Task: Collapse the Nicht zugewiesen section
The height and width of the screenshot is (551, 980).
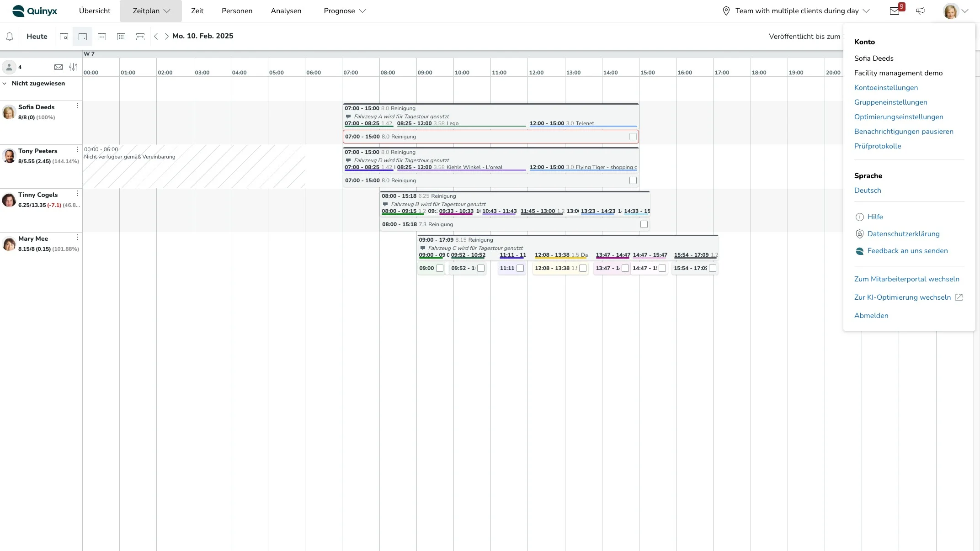Action: pyautogui.click(x=5, y=84)
